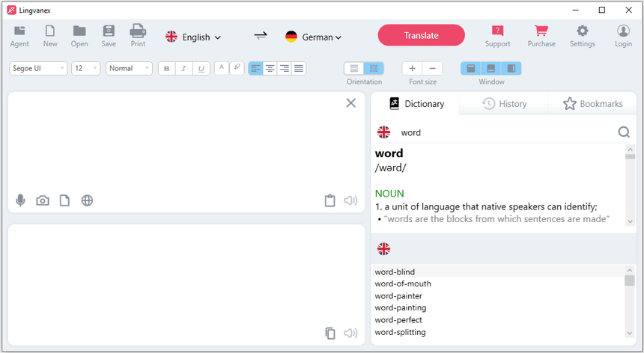Align text right

click(285, 69)
